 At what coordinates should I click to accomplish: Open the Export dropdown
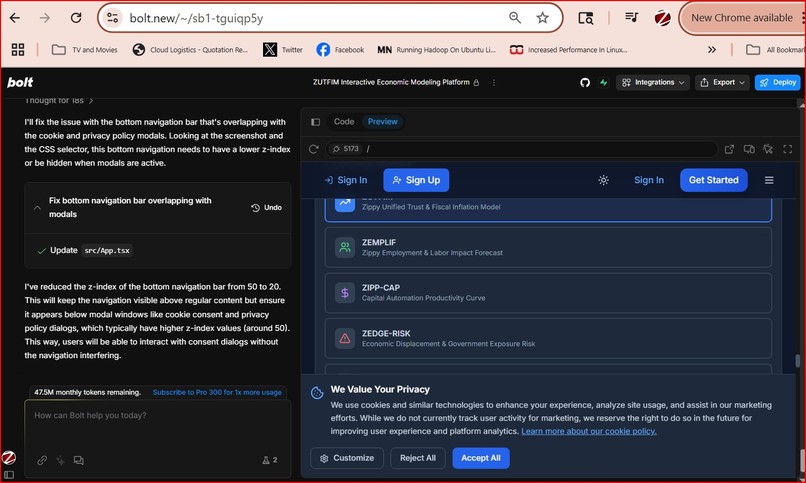point(722,82)
